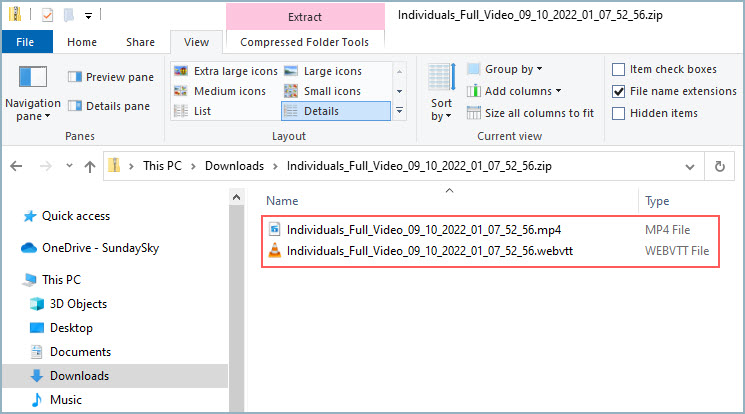
Task: Select the View ribbon tab
Action: 196,42
